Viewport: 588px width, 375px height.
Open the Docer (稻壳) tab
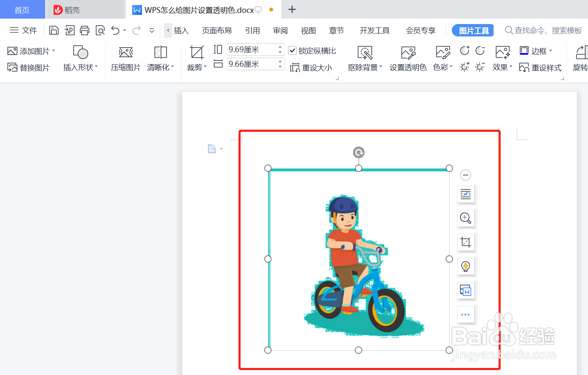point(85,10)
